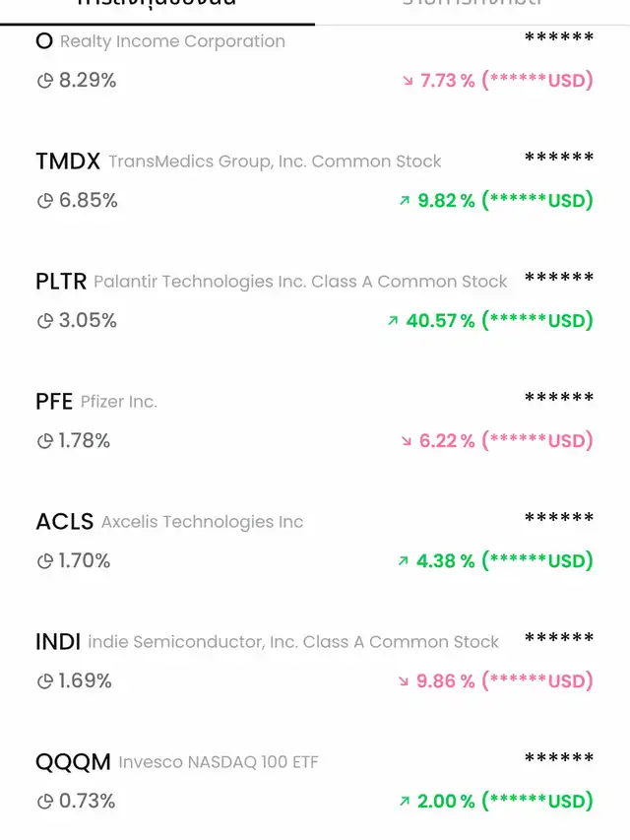Tap the down arrow next to INDI 9.86%
Image resolution: width=630 pixels, height=840 pixels.
pyautogui.click(x=407, y=681)
